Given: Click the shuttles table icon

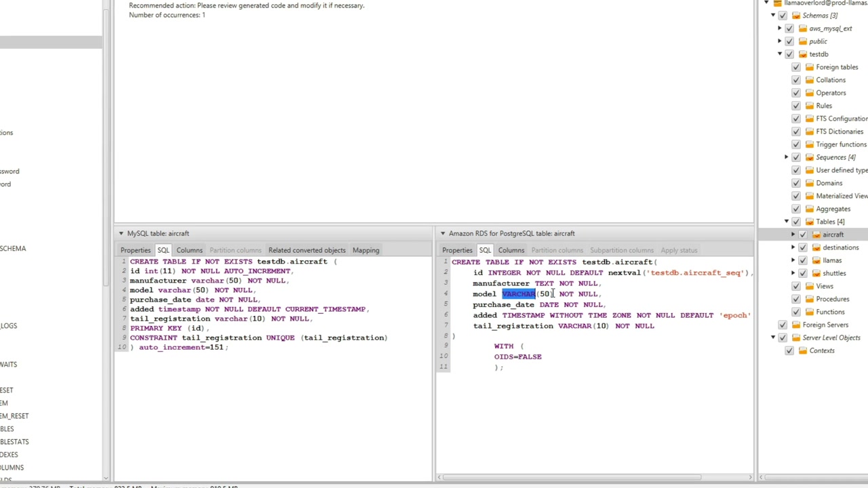Looking at the screenshot, I should coord(816,273).
